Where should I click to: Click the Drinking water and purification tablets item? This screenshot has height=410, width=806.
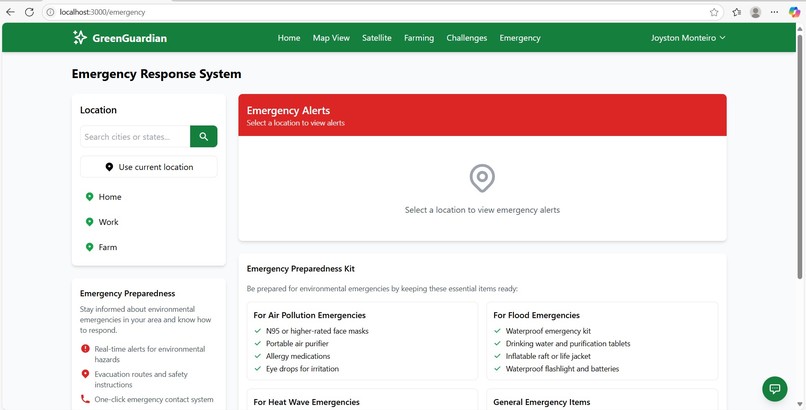[568, 344]
